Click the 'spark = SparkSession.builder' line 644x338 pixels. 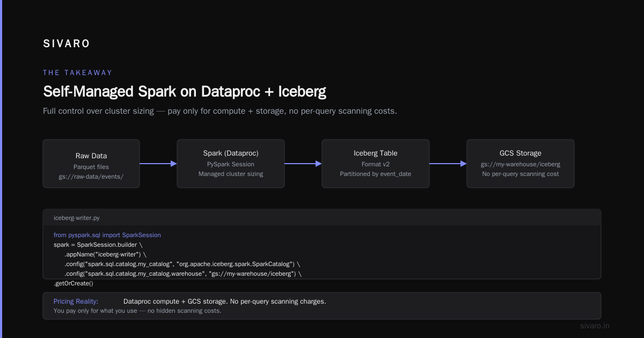pyautogui.click(x=98, y=245)
